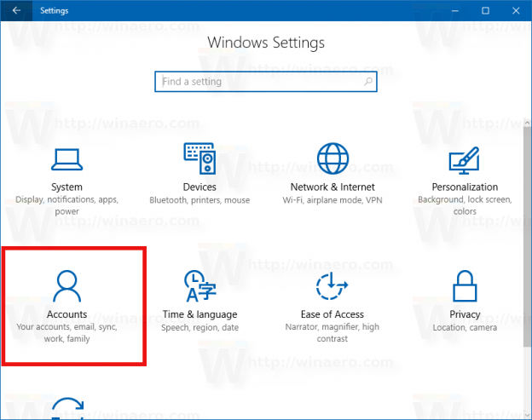
Task: Open the Time & language clock icon
Action: click(199, 286)
